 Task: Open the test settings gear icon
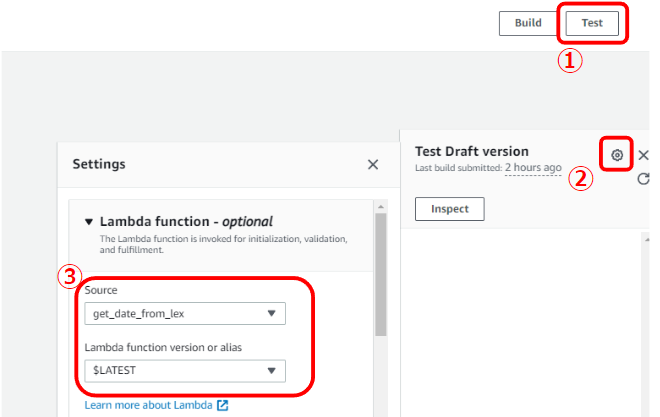pyautogui.click(x=617, y=155)
